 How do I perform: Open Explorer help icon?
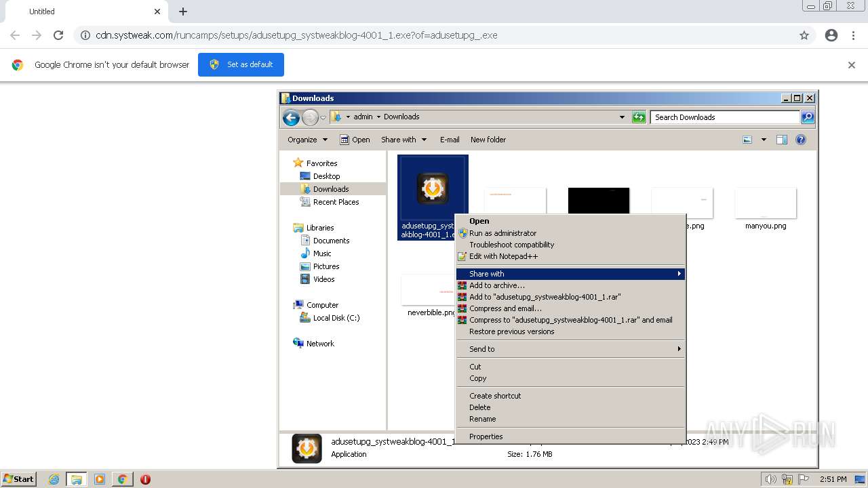[801, 140]
